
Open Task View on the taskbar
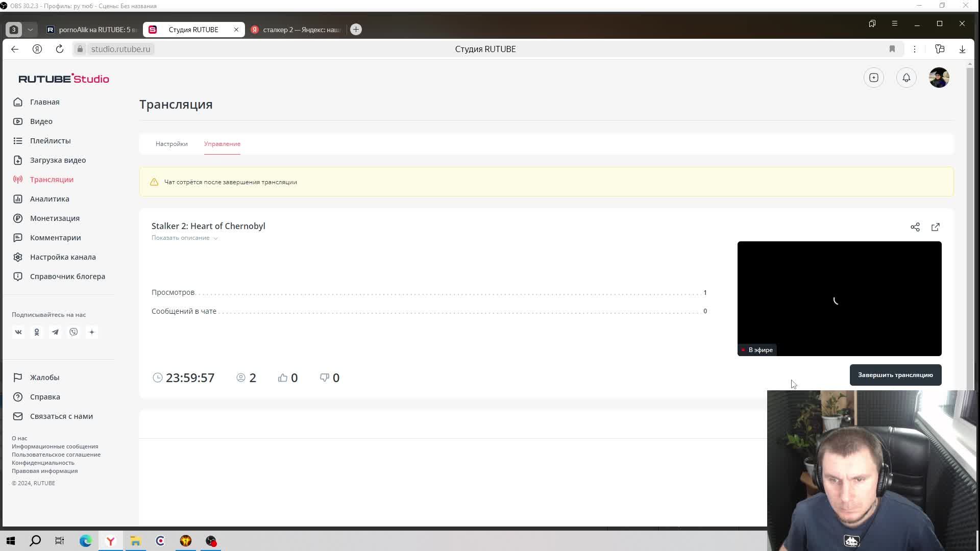click(60, 541)
